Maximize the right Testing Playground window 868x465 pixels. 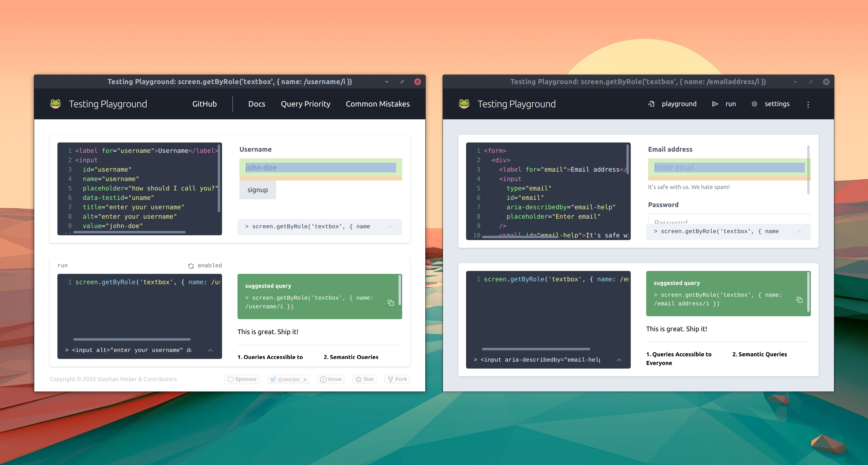pyautogui.click(x=811, y=81)
